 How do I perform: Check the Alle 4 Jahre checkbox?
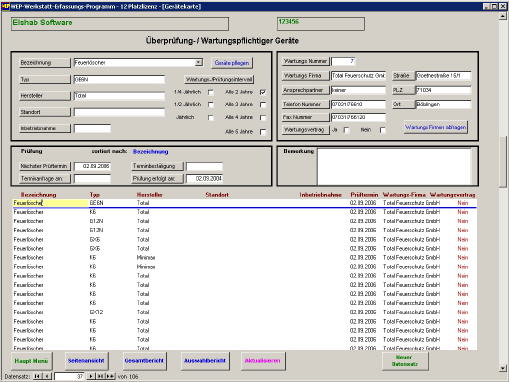(x=263, y=117)
